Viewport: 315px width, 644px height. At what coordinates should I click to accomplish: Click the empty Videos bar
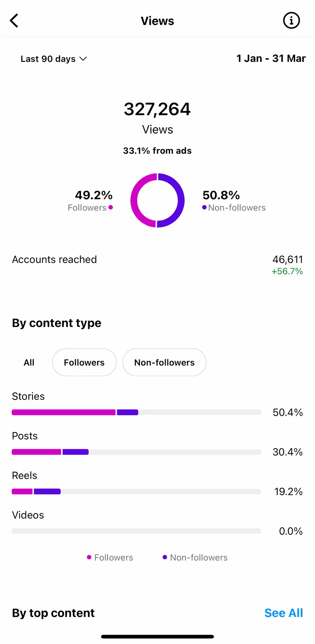[137, 531]
